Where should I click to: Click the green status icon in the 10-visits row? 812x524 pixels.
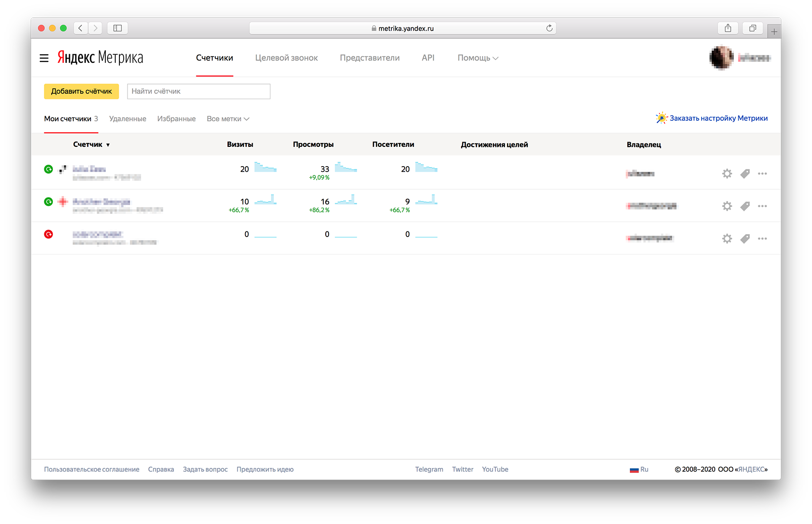(x=48, y=202)
